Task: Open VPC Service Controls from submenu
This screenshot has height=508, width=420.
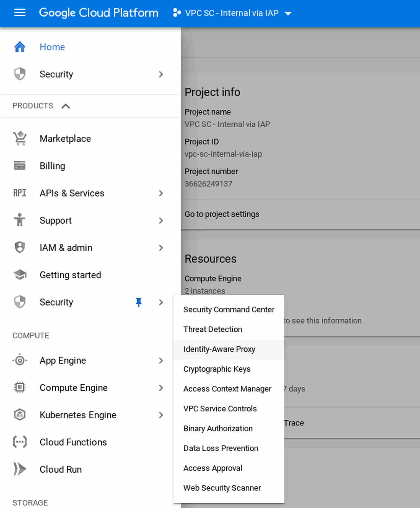Action: (x=229, y=408)
